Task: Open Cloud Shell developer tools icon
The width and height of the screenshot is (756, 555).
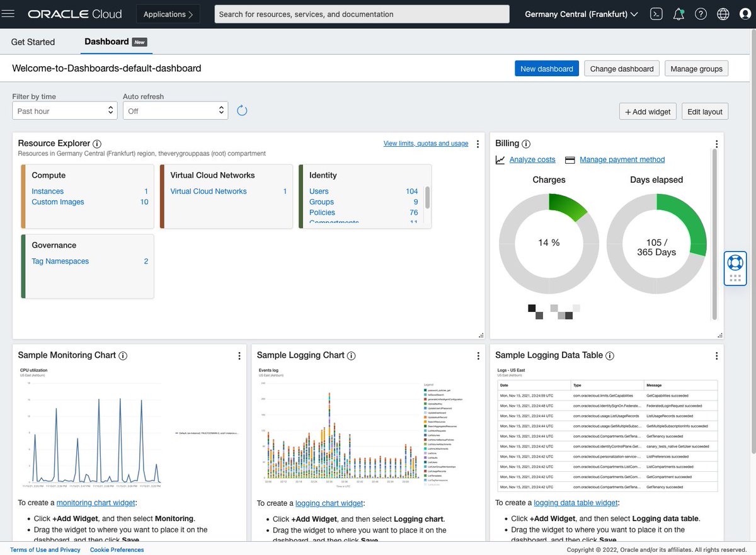Action: click(656, 14)
